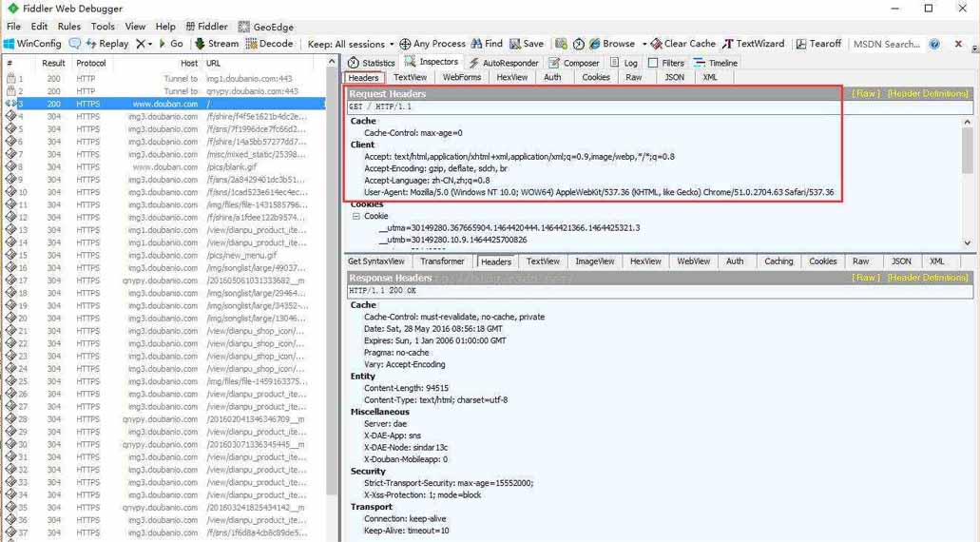980x542 pixels.
Task: Click the camera screenshot icon
Action: coord(561,44)
